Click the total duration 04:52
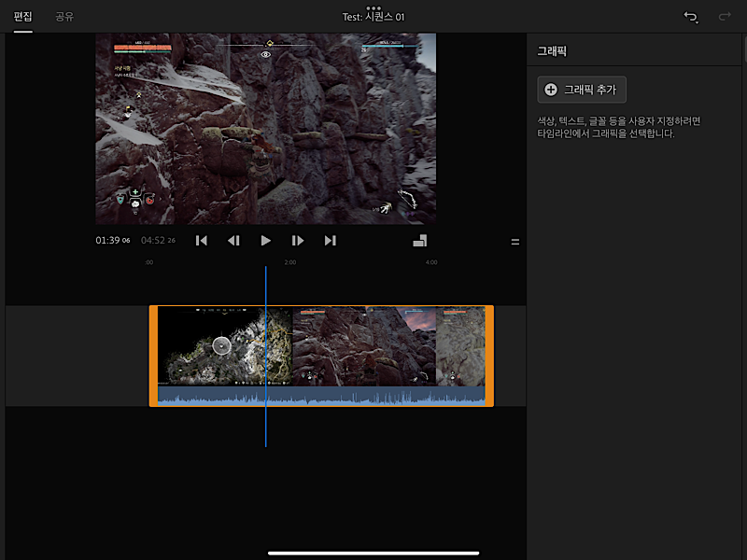The height and width of the screenshot is (560, 747). point(158,241)
